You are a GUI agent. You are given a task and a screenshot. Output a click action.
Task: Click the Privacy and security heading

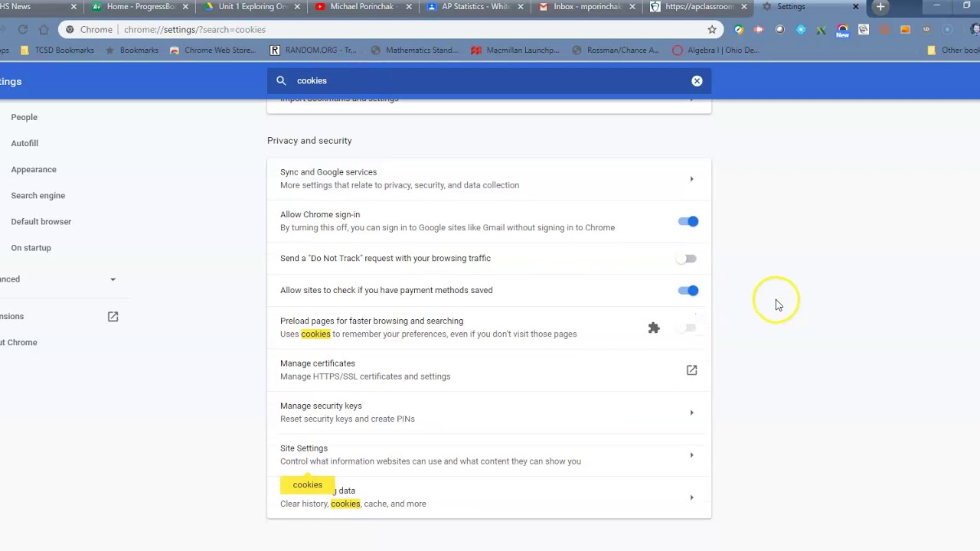(309, 141)
